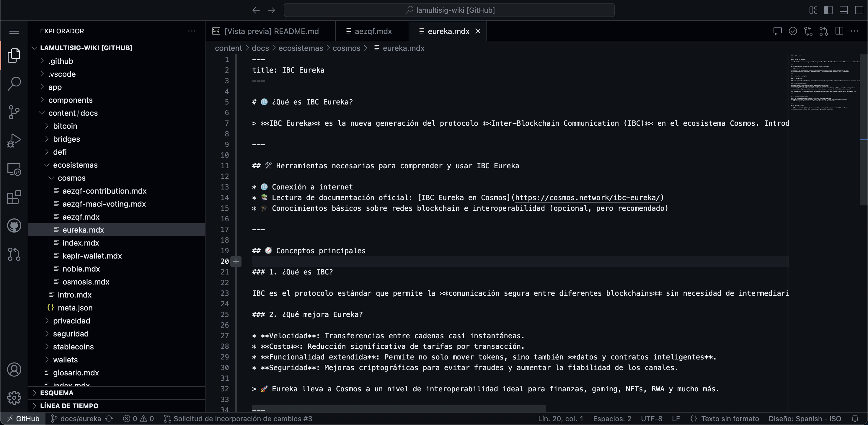Switch to README.md preview tab
The width and height of the screenshot is (868, 425).
click(270, 31)
